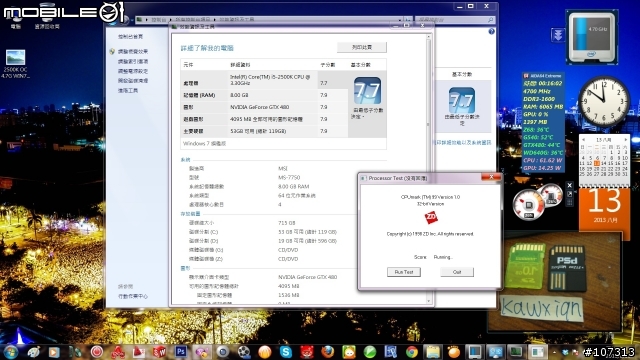The width and height of the screenshot is (640, 360).
Task: Click the address bar refresh button
Action: pyautogui.click(x=408, y=19)
